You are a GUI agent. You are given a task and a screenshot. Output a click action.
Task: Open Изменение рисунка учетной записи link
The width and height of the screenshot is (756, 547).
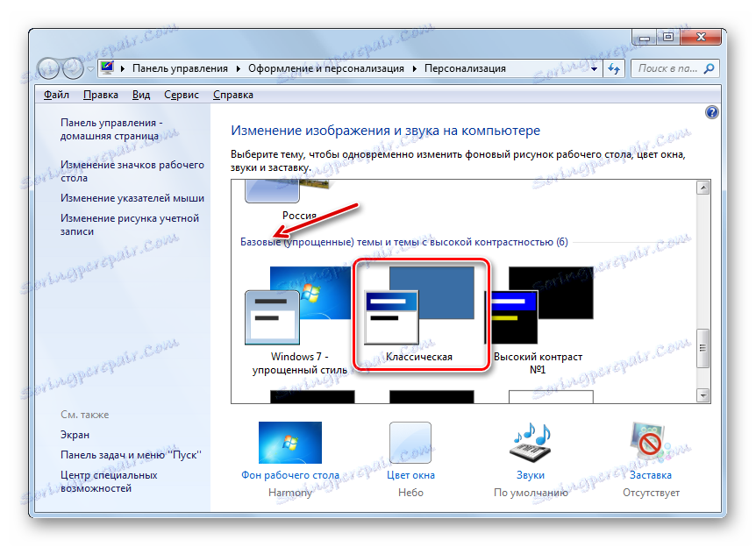[129, 224]
